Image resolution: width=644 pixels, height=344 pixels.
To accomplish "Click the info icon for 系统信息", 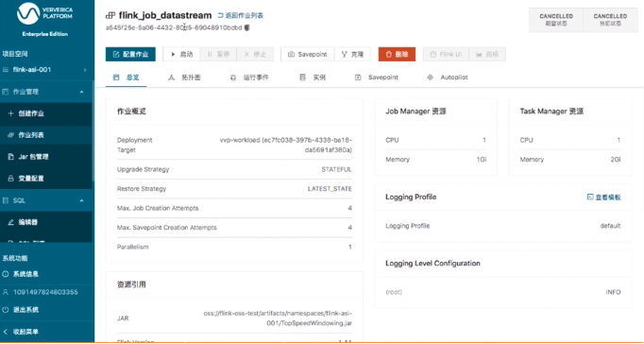I will (x=6, y=274).
